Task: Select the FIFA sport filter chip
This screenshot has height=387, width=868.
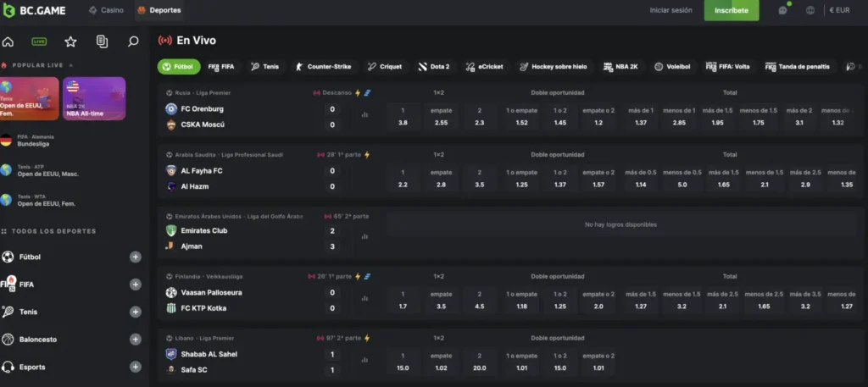Action: [x=221, y=67]
